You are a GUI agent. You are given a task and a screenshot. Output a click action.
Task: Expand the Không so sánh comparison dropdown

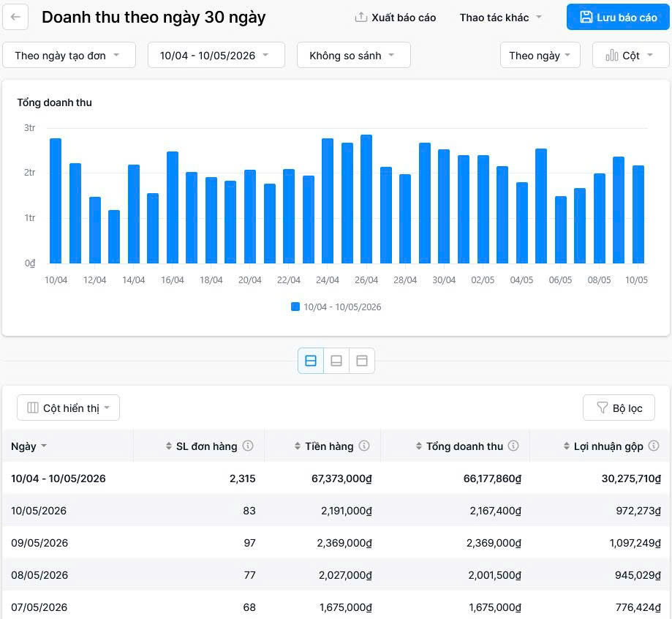point(354,56)
